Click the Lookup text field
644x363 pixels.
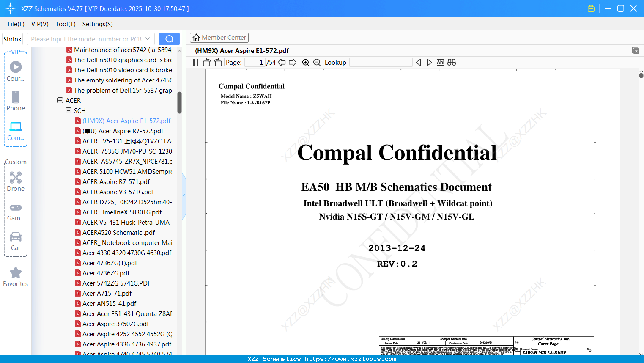coord(381,62)
